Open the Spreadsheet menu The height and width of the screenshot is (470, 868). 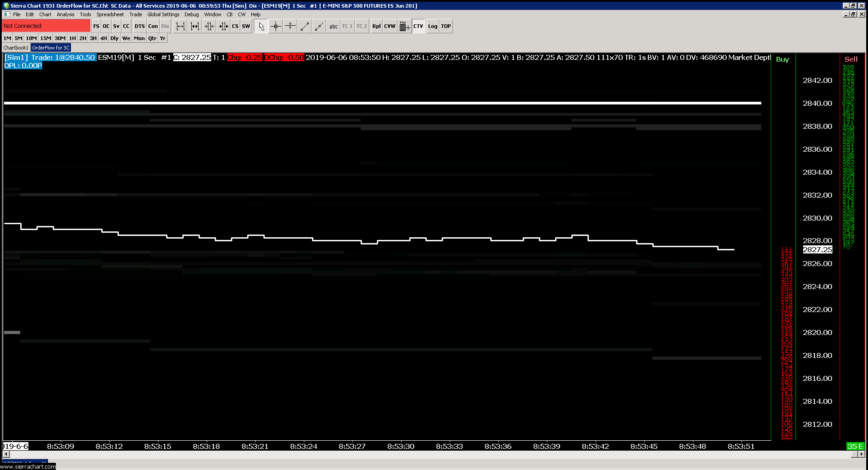click(110, 14)
